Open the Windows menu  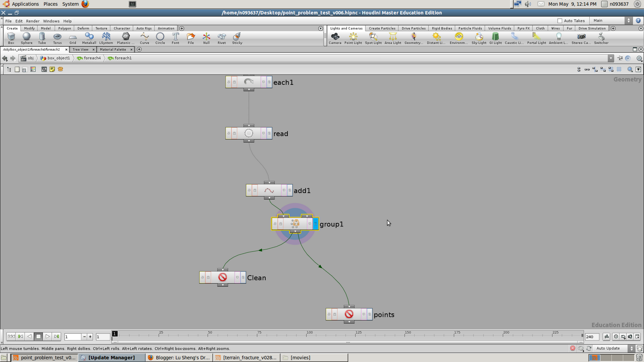point(51,21)
